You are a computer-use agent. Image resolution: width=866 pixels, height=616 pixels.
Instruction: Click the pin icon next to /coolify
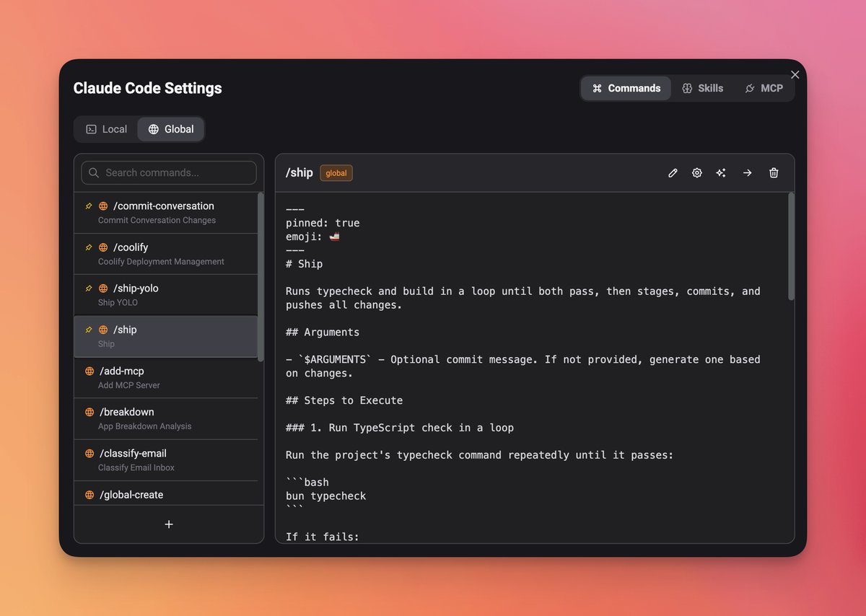[89, 247]
